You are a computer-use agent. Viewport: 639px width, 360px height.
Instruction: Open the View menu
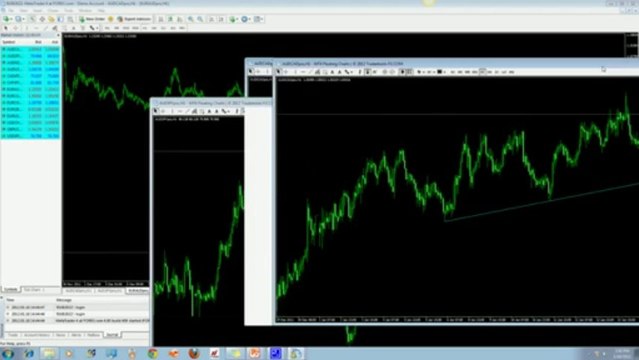pos(24,10)
